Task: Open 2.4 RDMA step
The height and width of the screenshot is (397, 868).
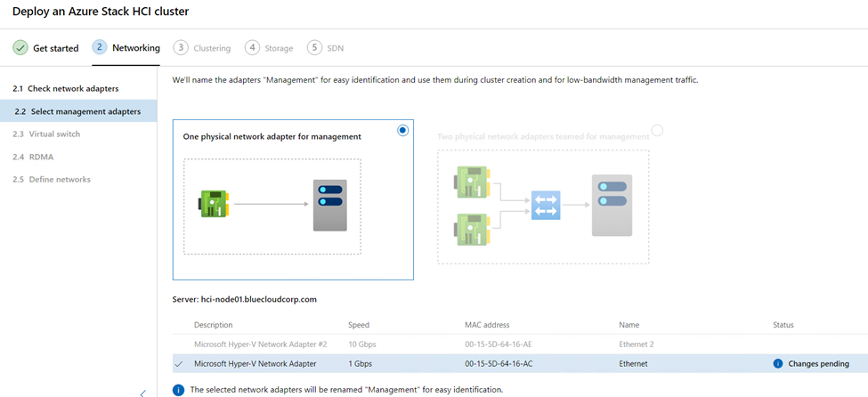Action: [33, 157]
